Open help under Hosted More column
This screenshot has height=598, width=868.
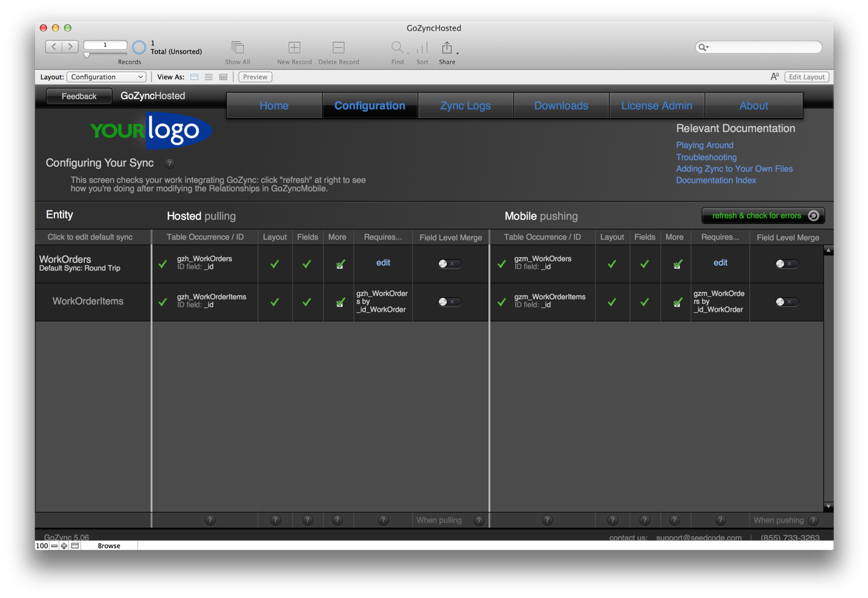(x=337, y=520)
